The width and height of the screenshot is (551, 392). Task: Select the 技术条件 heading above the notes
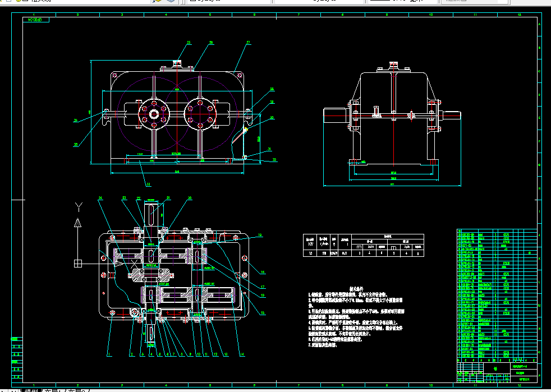[x=356, y=289]
